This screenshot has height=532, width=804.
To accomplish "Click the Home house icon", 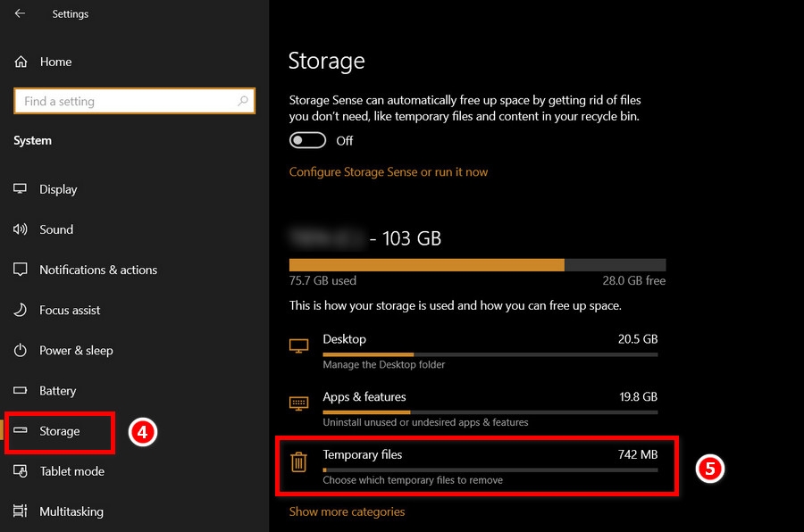I will point(20,62).
